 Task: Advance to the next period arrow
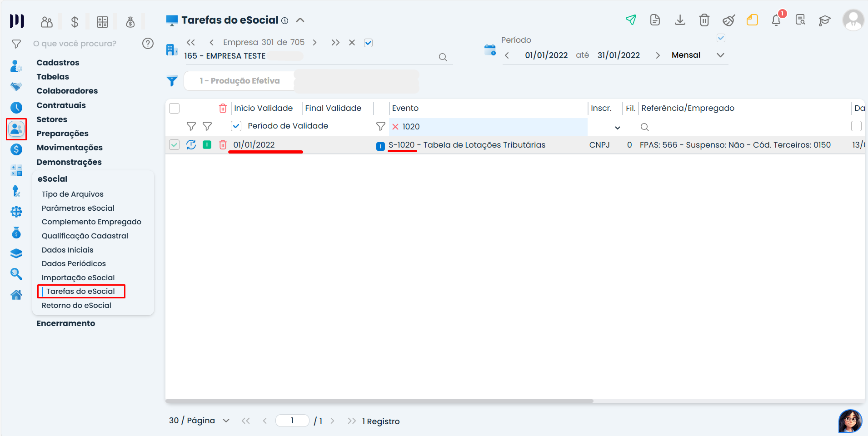[658, 55]
